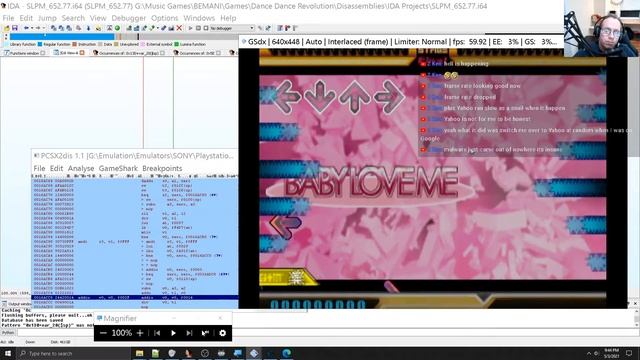640x360 pixels.
Task: Open the File menu in IDA
Action: 8,18
